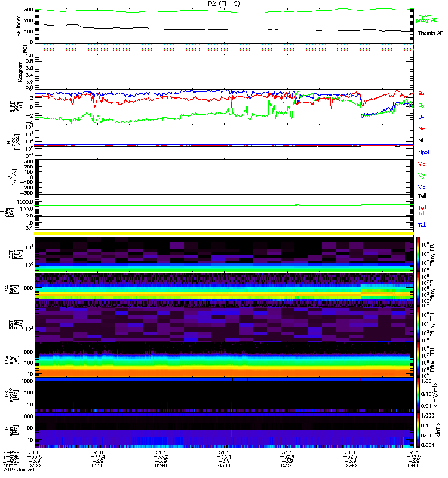
Task: Click the date label 2019 Jun 30
Action: click(19, 470)
